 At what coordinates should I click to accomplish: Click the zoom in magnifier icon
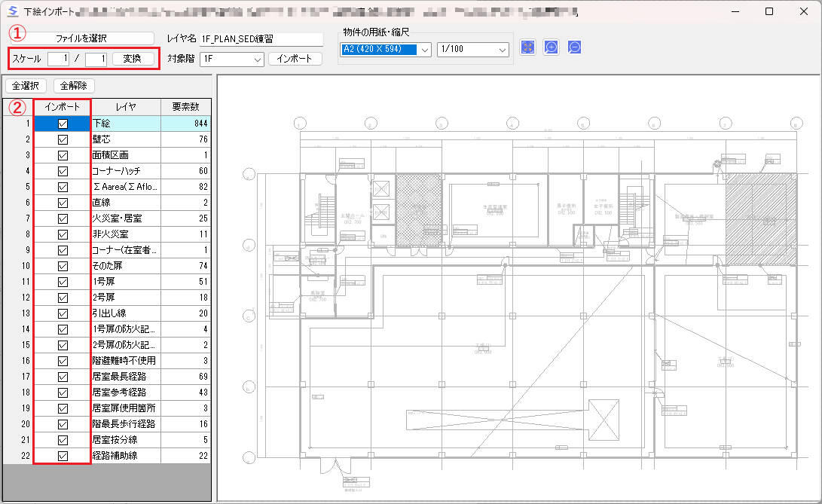pyautogui.click(x=551, y=47)
